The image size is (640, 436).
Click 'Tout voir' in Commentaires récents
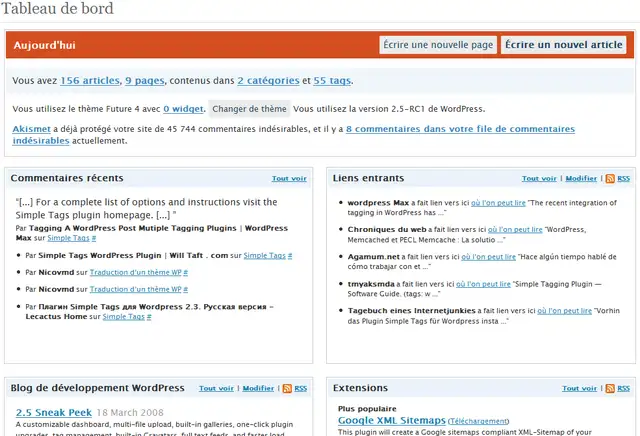click(289, 178)
